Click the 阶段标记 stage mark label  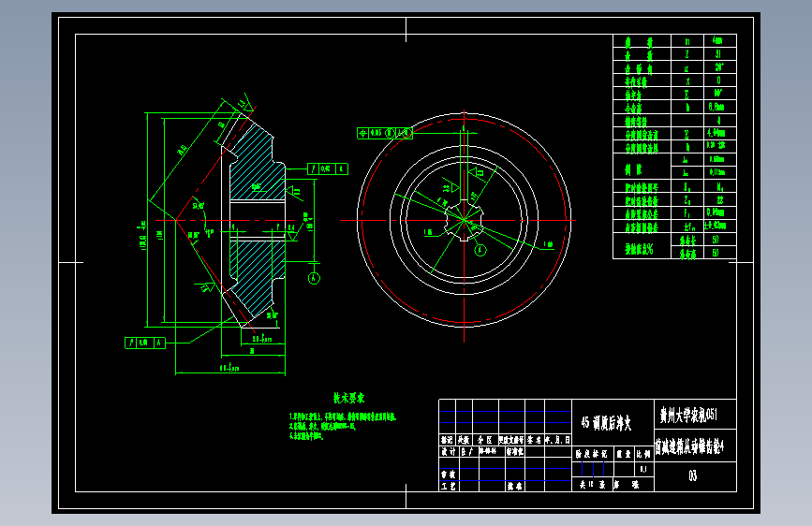(592, 454)
